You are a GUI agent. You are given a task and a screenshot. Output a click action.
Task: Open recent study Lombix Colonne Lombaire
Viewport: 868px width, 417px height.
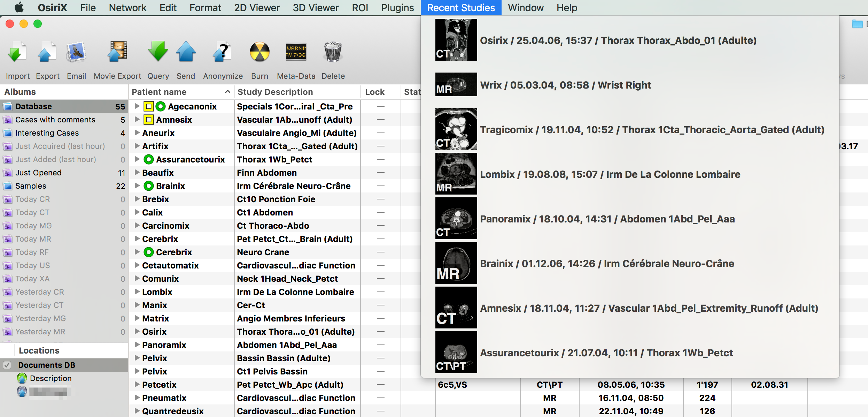coord(630,174)
